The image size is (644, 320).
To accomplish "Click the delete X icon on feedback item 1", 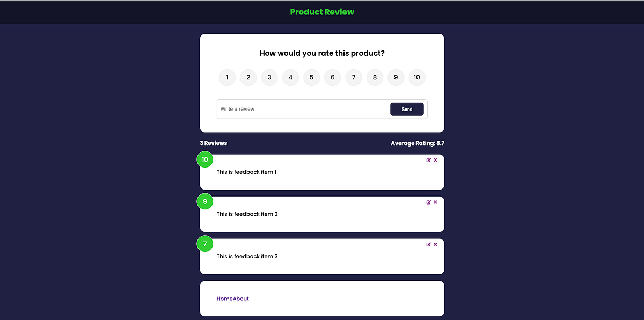I will [x=435, y=159].
